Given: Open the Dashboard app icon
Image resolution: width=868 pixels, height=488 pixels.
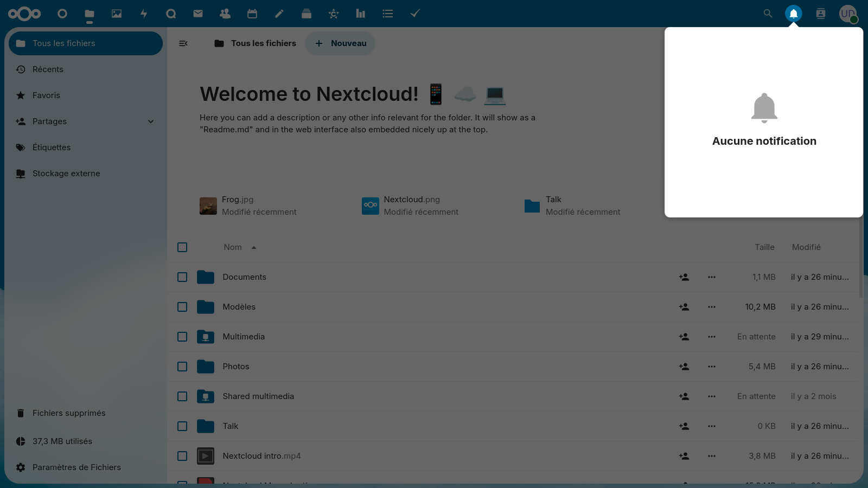Looking at the screenshot, I should coord(62,14).
